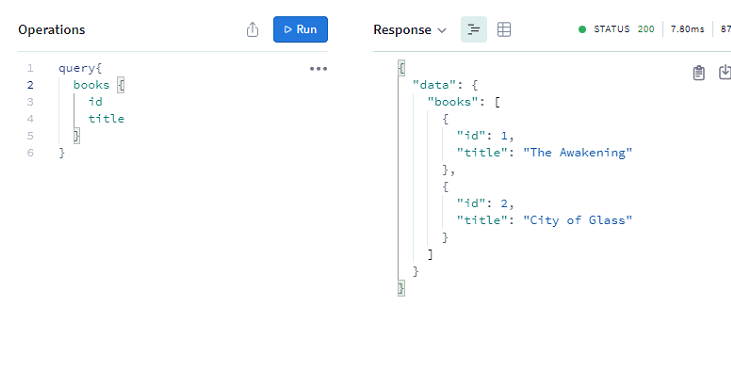Switch to table response view

click(x=504, y=29)
